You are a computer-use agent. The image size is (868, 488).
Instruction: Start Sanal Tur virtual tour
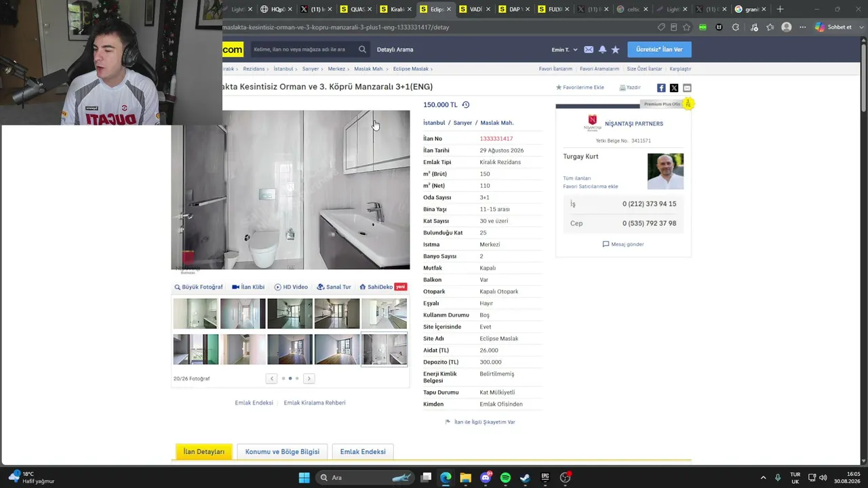pyautogui.click(x=334, y=287)
